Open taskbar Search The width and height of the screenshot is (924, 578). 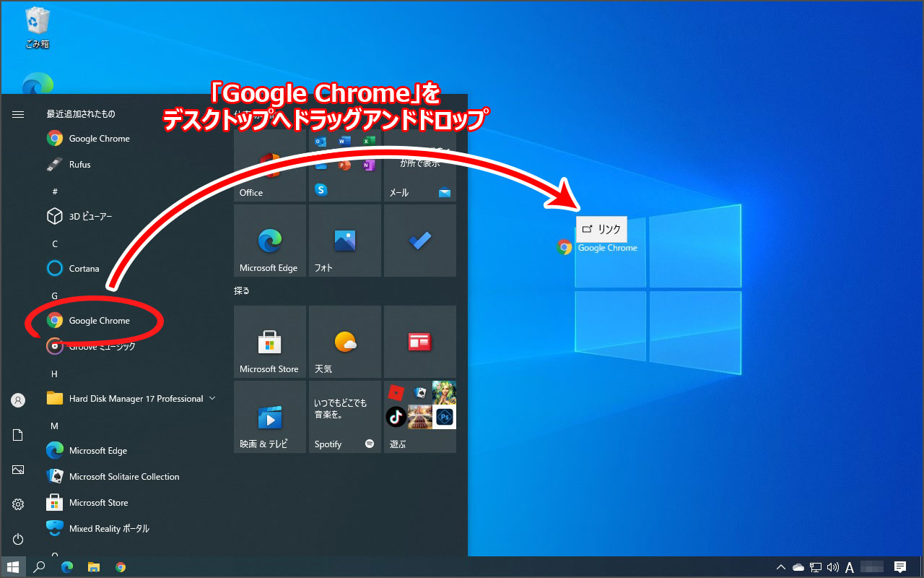(x=40, y=567)
